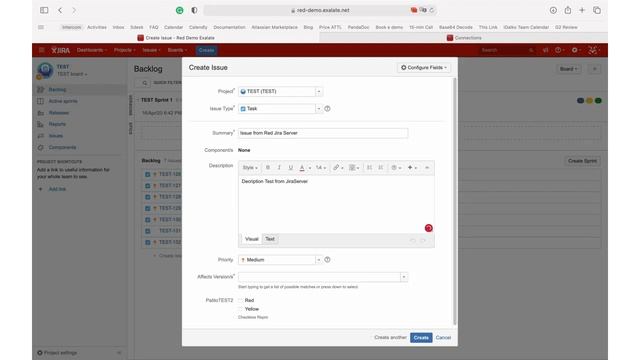Open the Style dropdown in editor toolbar
The height and width of the screenshot is (360, 640).
click(250, 168)
